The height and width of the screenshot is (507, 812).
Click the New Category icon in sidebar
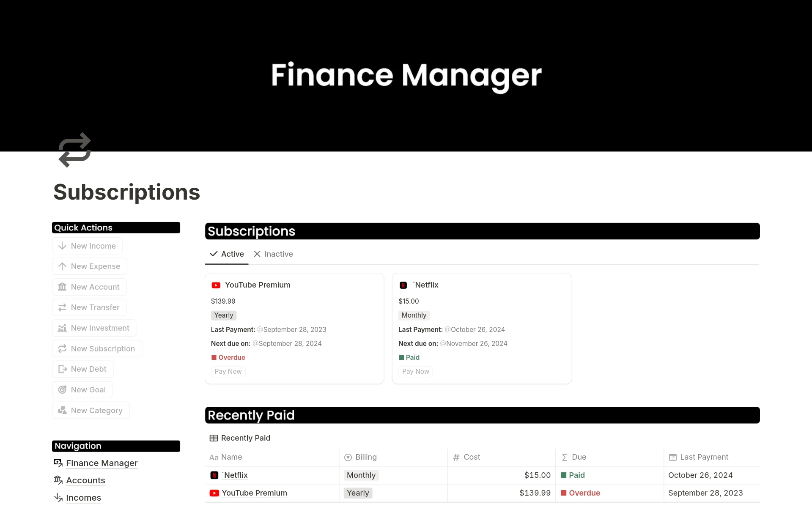(63, 410)
